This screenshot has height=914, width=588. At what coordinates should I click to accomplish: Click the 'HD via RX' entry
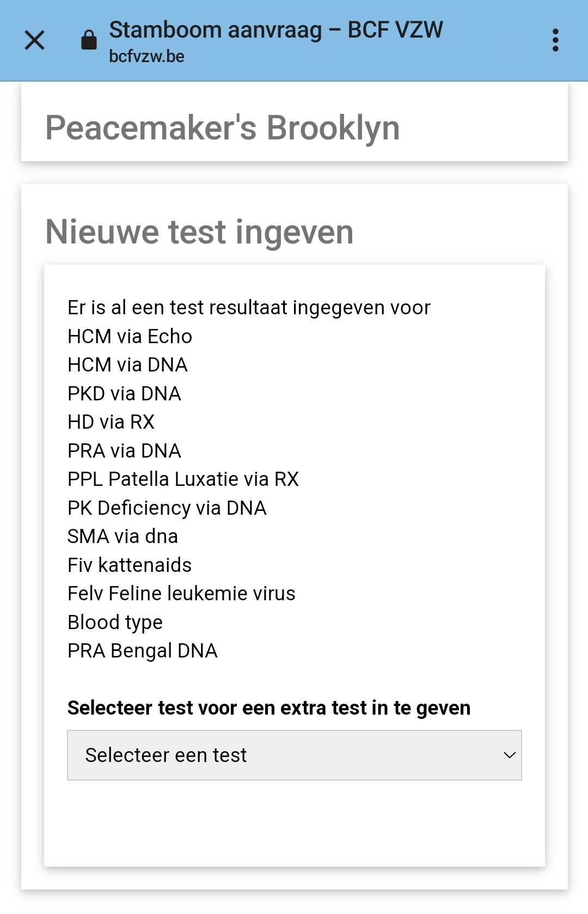[111, 422]
